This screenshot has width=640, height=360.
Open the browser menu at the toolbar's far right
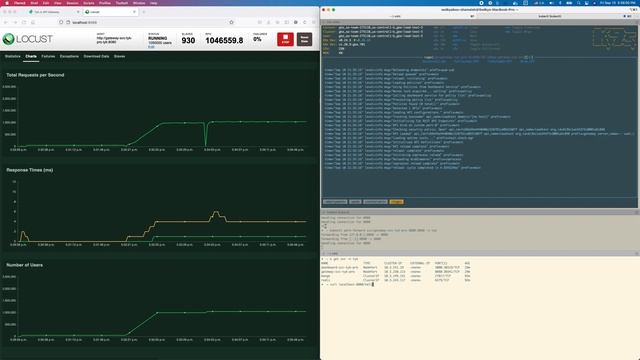tap(313, 22)
